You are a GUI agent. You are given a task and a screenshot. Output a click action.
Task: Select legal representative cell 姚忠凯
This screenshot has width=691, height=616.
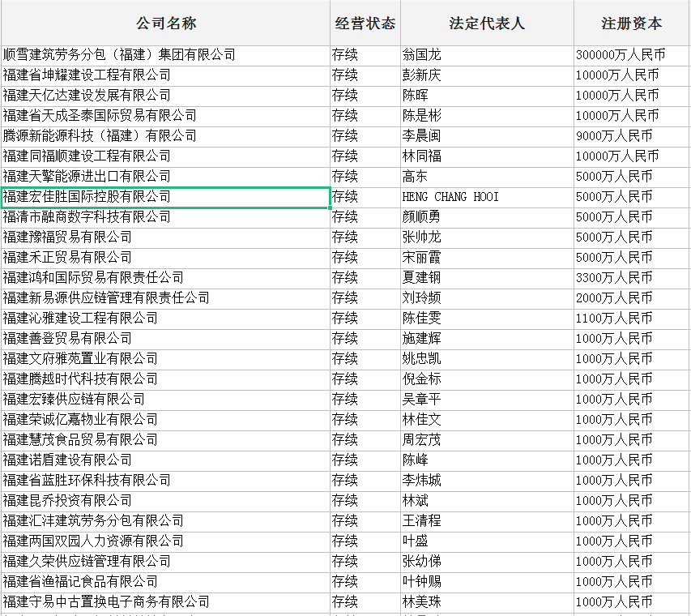click(x=487, y=359)
